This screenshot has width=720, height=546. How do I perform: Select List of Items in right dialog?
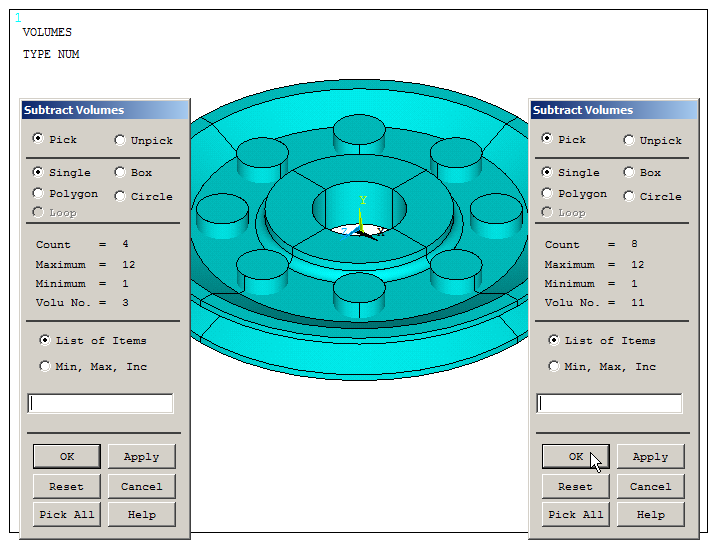pyautogui.click(x=554, y=340)
